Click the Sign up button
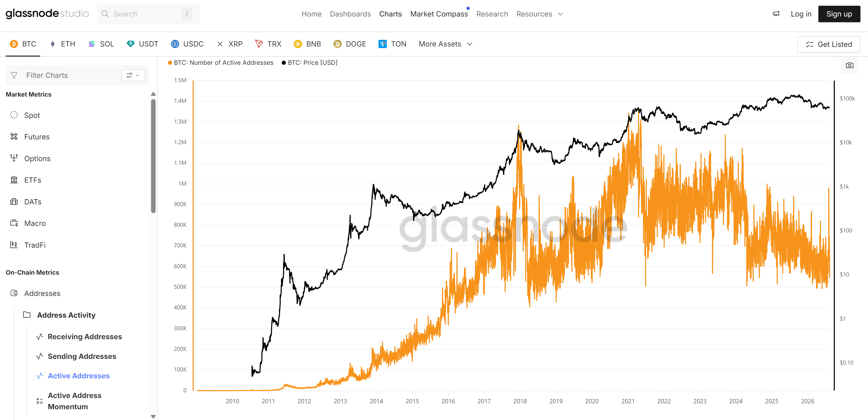868x420 pixels. [839, 14]
